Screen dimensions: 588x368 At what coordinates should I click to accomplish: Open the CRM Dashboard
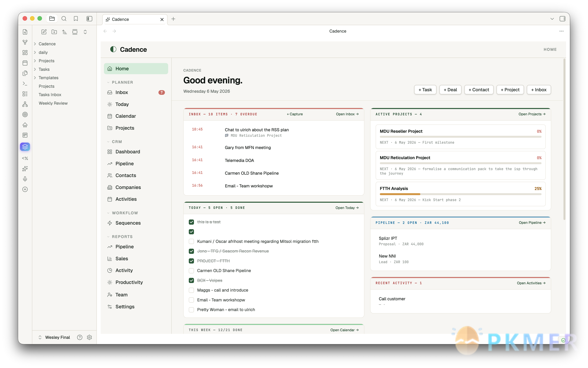[x=136, y=152]
